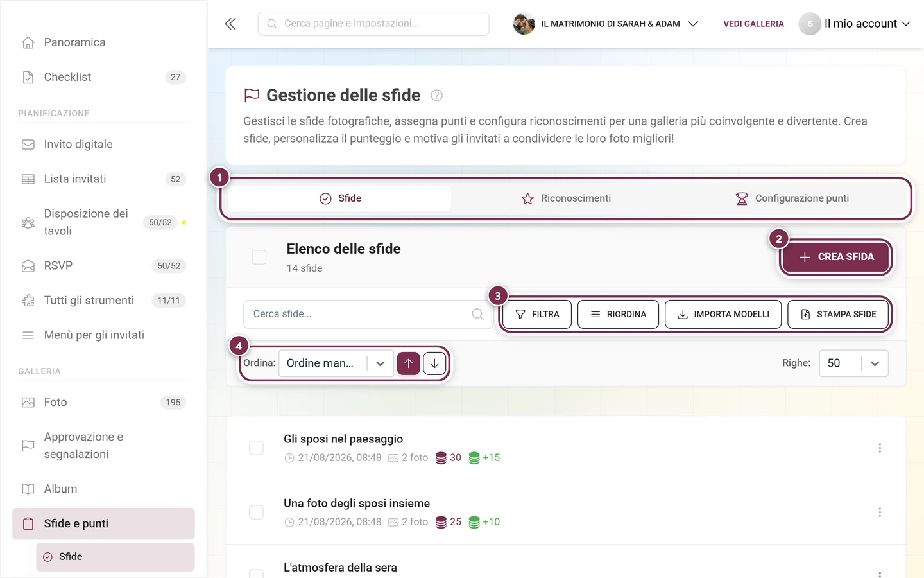This screenshot has height=578, width=924.
Task: Open Approvazione e segnalazioni
Action: point(103,446)
